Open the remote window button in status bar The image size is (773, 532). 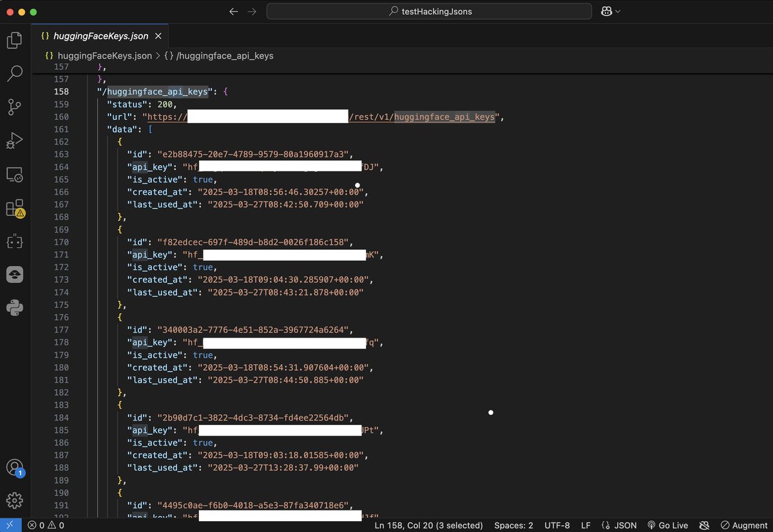pyautogui.click(x=10, y=526)
